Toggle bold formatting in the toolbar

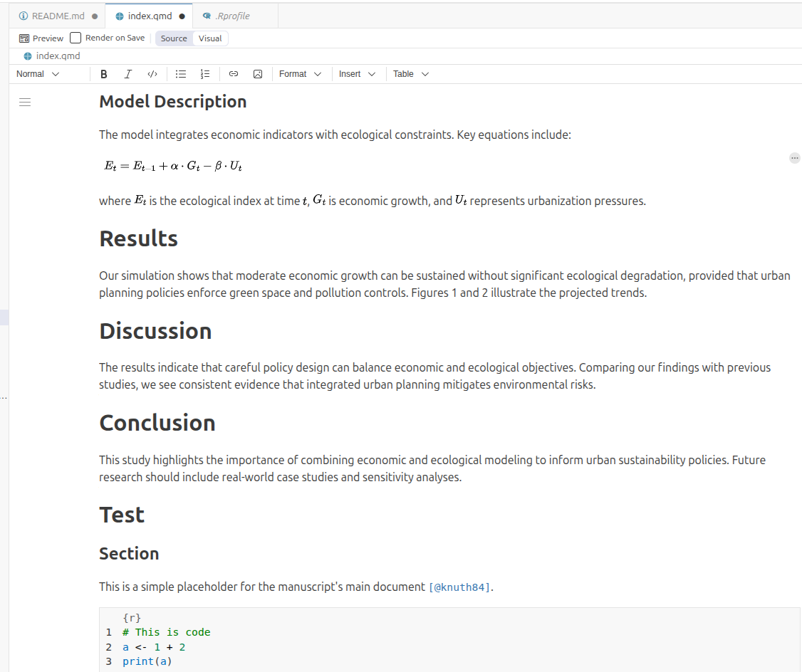click(x=104, y=74)
